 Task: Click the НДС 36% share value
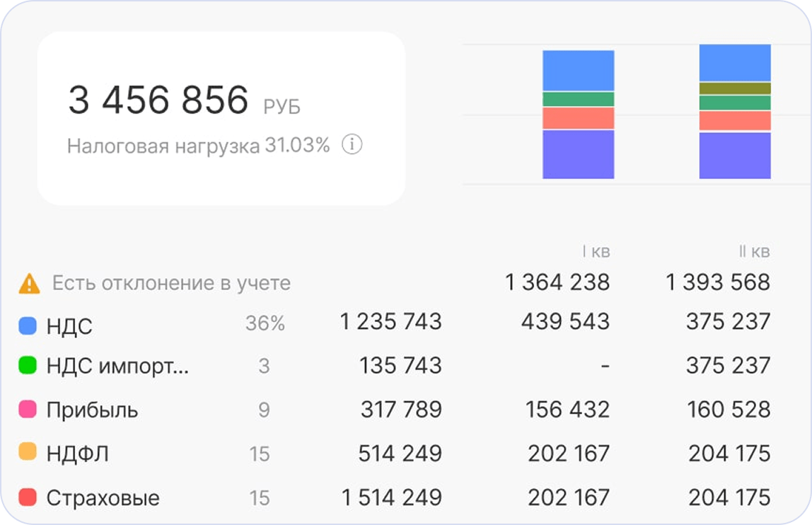coord(265,323)
